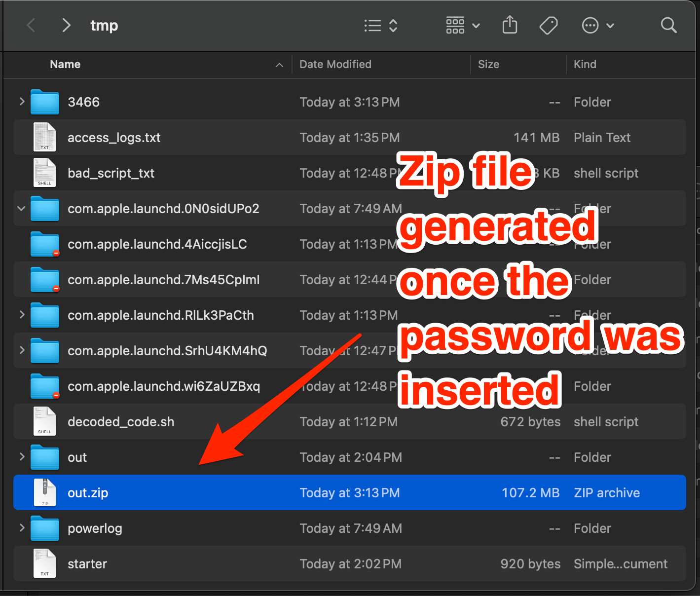Expand the 3466 folder disclosure triangle
Viewport: 700px width, 596px height.
(x=21, y=102)
